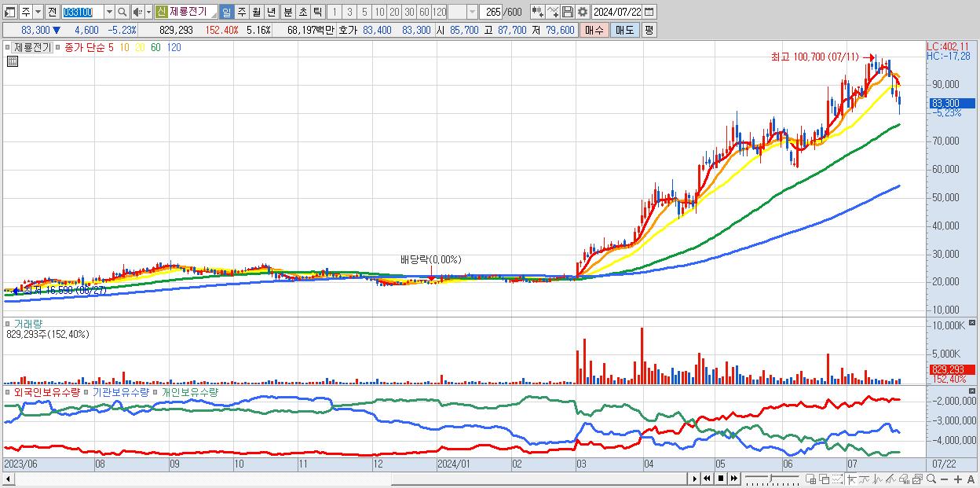Image resolution: width=980 pixels, height=488 pixels.
Task: Select the 분 minute period tab
Action: pyautogui.click(x=287, y=12)
